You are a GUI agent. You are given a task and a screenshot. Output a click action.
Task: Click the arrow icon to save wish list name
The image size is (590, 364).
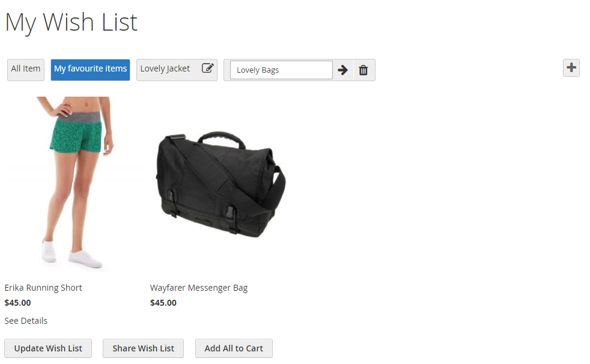pos(343,70)
